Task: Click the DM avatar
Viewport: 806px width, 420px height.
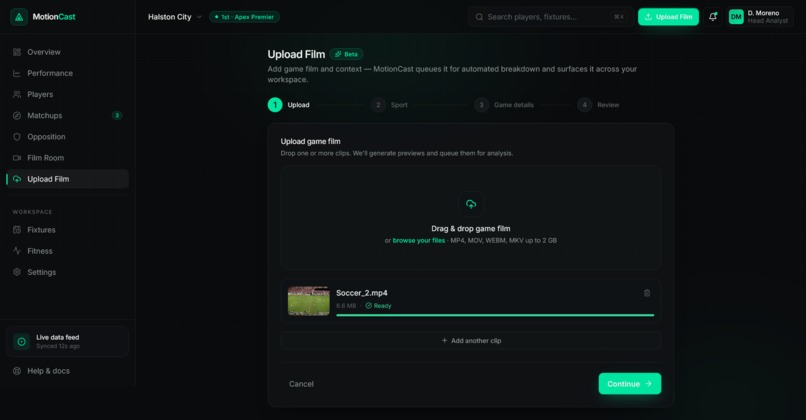Action: coord(736,17)
